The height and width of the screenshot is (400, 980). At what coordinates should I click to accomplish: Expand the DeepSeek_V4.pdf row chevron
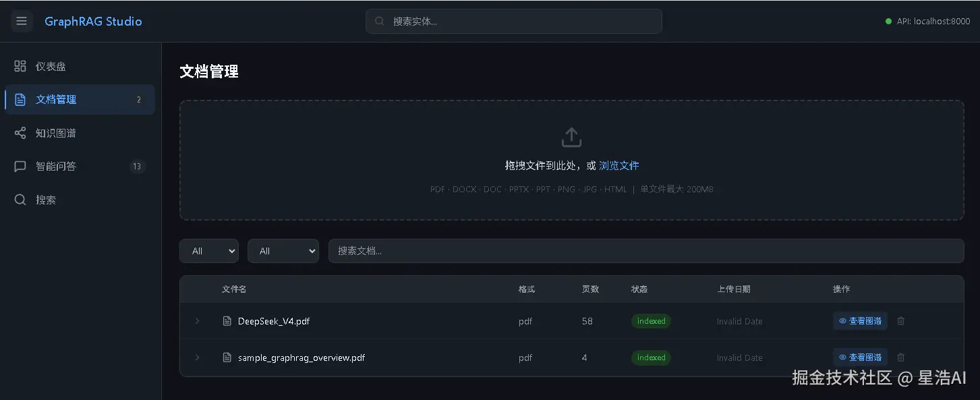[x=197, y=321]
